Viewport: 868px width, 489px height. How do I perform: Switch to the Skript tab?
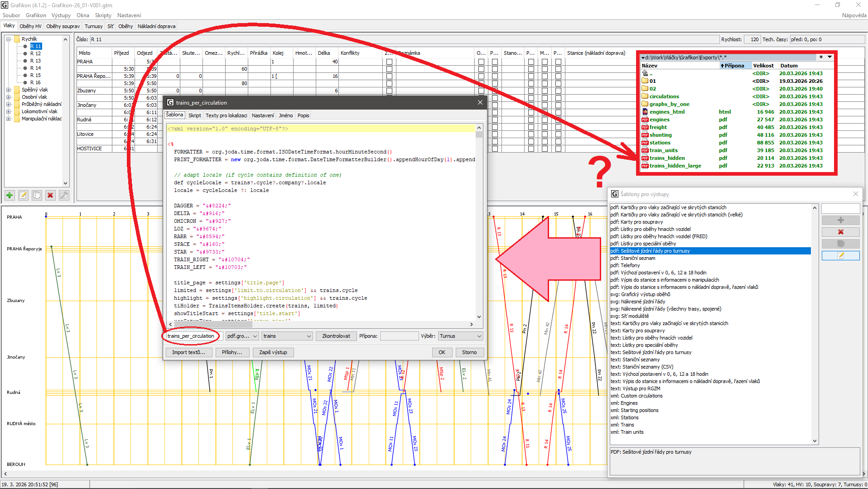coord(194,115)
